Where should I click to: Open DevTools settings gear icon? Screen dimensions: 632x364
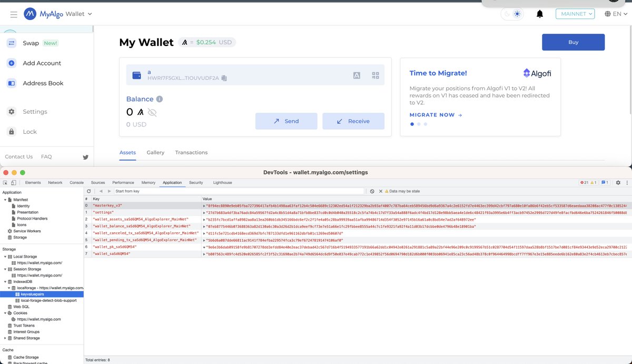tap(618, 182)
